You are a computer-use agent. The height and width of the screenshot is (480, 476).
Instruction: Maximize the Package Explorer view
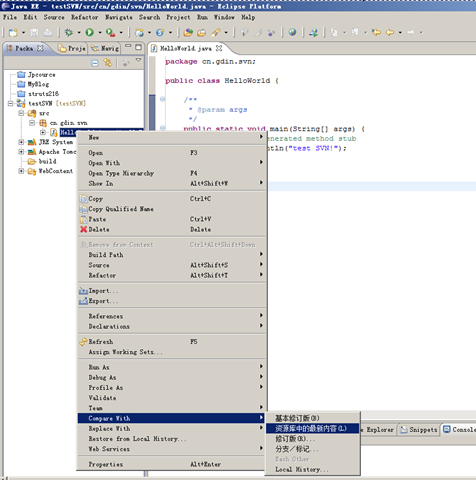138,47
